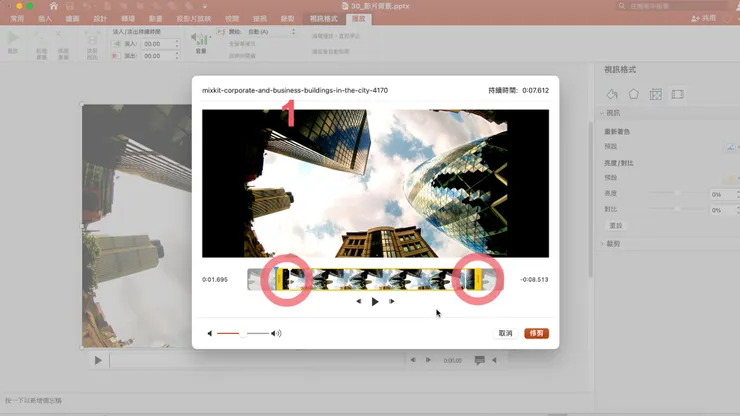Screen dimensions: 740x416
Task: Click the yellow trim end handle
Action: (478, 279)
